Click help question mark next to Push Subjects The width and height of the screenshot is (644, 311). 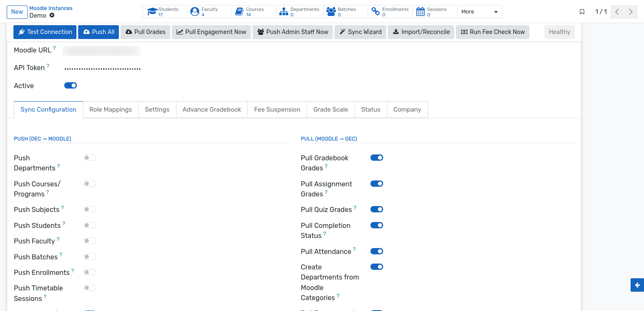[x=63, y=208]
